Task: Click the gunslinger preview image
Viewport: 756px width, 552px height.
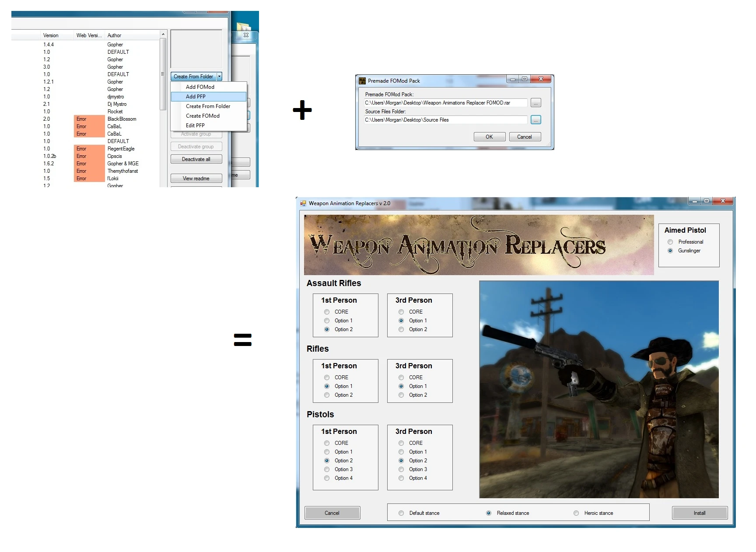Action: [599, 389]
